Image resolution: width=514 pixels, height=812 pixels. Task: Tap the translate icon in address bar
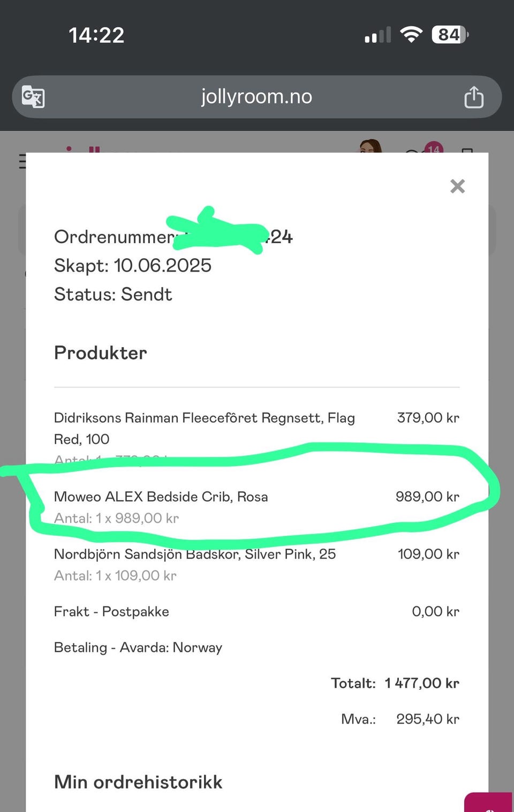(x=33, y=97)
